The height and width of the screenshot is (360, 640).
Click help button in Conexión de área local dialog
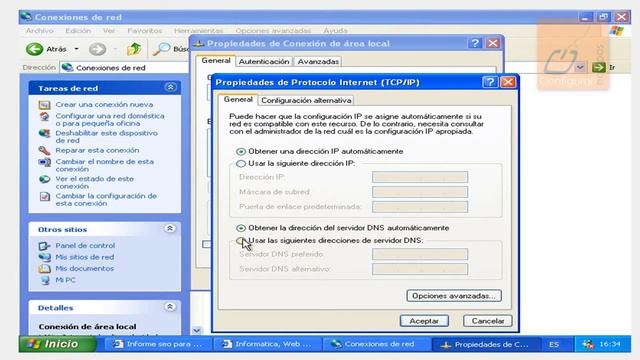click(475, 43)
